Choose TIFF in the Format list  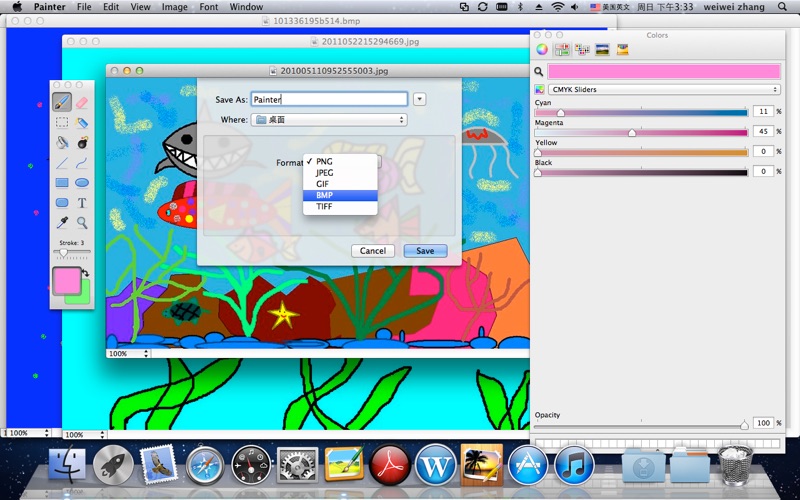(x=340, y=206)
